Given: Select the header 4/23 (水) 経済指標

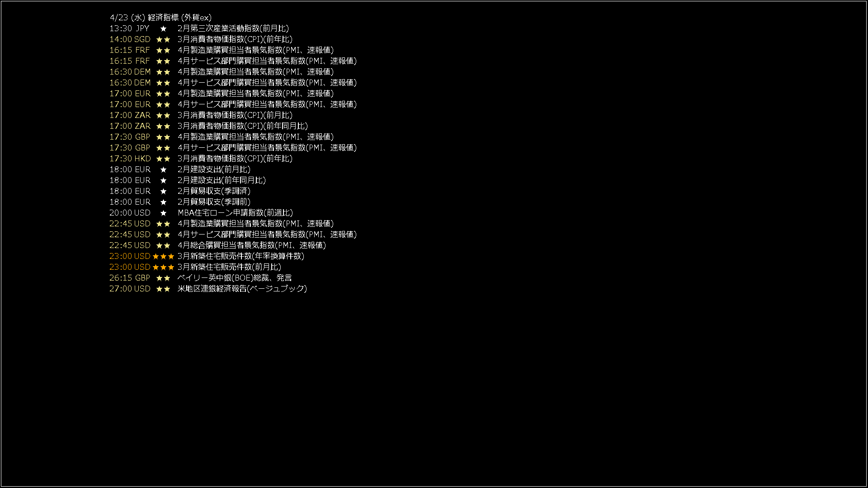Looking at the screenshot, I should 160,18.
